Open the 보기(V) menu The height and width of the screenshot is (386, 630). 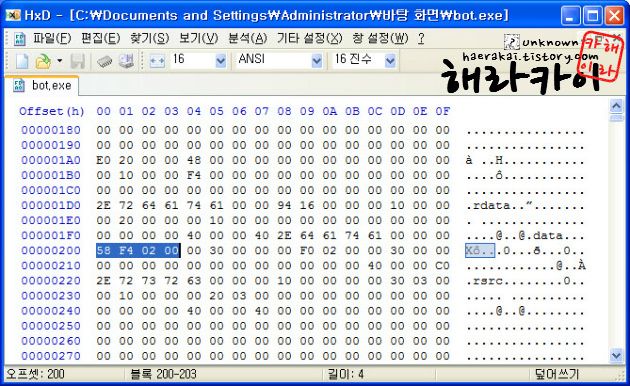198,39
